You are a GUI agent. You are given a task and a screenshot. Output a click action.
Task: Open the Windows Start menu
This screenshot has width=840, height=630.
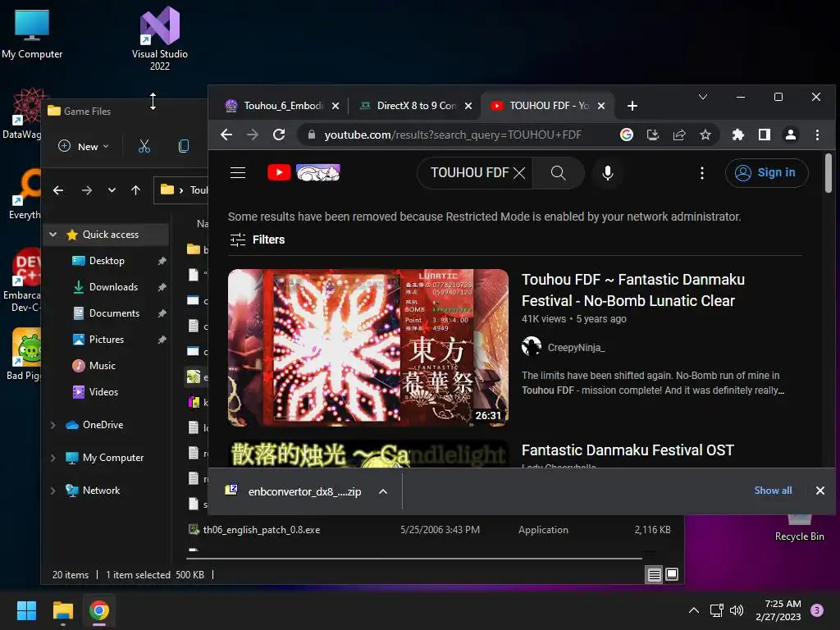[26, 610]
